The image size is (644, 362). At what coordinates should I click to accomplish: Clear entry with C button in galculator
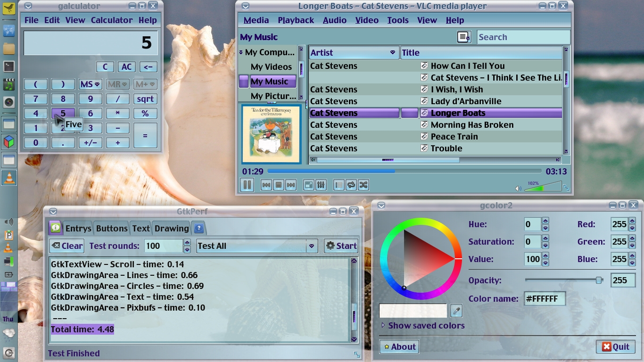click(105, 67)
